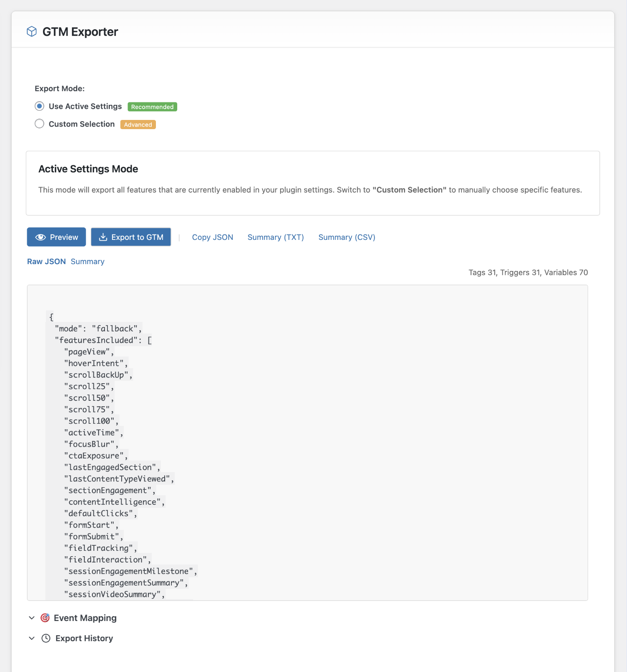Viewport: 627px width, 672px height.
Task: Click the Copy JSON link
Action: [213, 237]
